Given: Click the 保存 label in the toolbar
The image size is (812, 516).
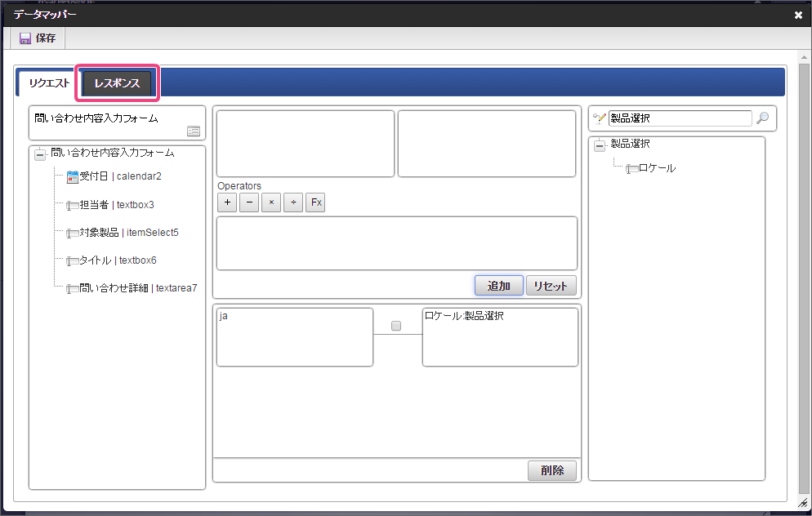Looking at the screenshot, I should tap(46, 38).
